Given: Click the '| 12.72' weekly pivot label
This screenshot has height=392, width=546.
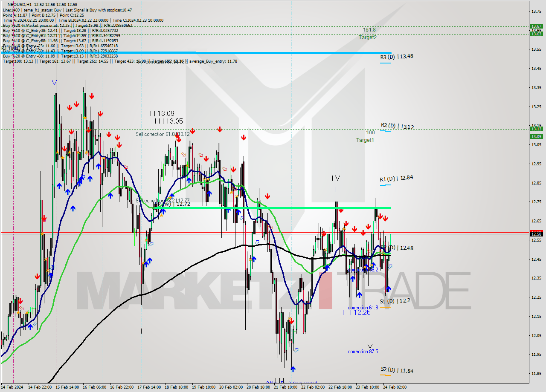Looking at the screenshot, I should [x=181, y=204].
